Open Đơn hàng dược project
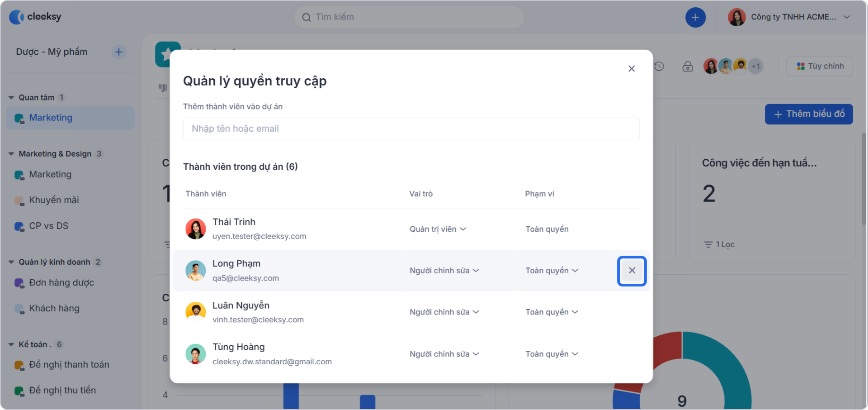The height and width of the screenshot is (410, 868). pyautogui.click(x=61, y=282)
